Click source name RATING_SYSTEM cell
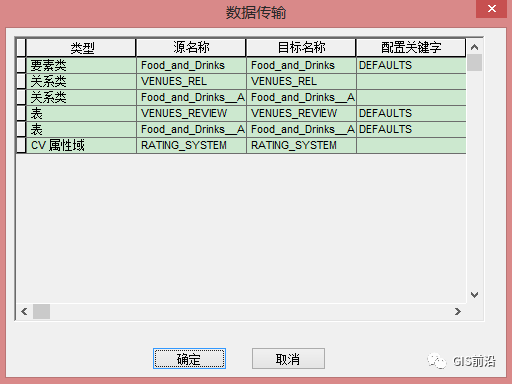Screen dimensions: 512x384 191,145
